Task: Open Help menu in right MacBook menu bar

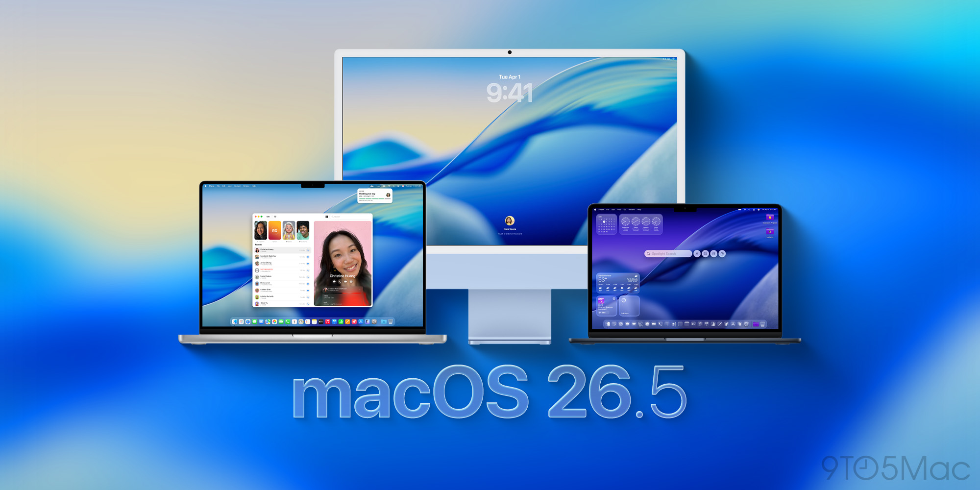Action: pos(639,210)
